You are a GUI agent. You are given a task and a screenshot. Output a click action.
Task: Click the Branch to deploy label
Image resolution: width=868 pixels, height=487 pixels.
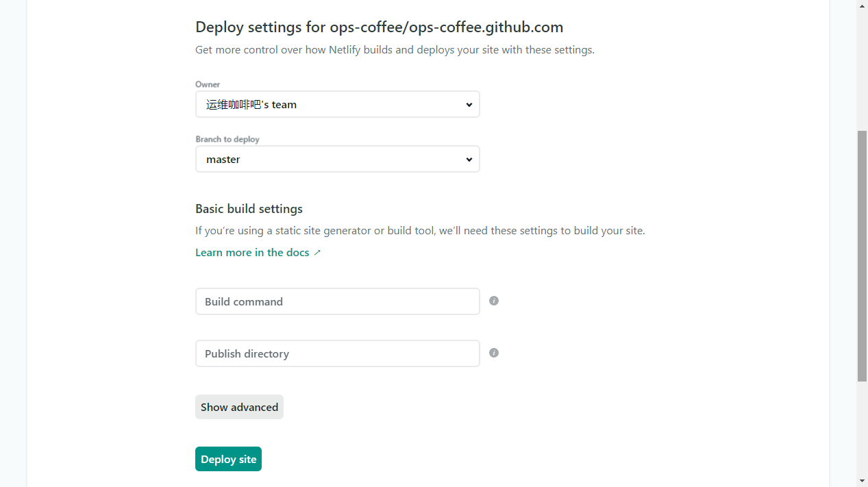pos(227,139)
